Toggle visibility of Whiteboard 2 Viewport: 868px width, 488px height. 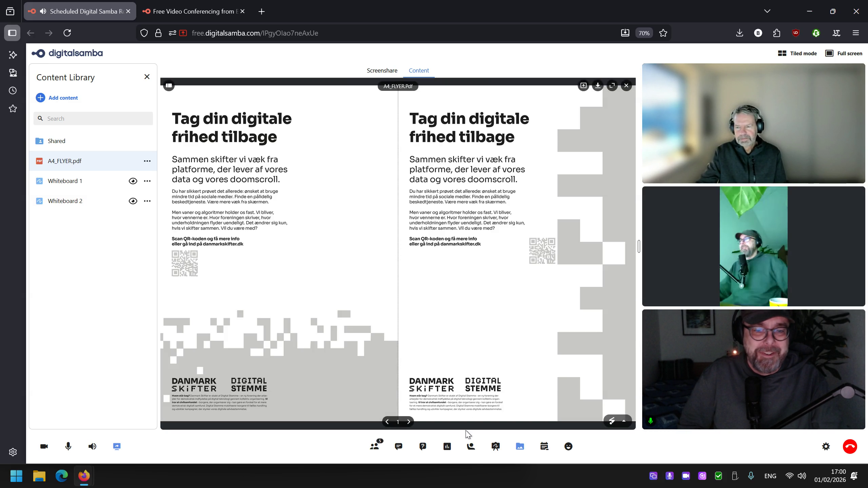[x=133, y=201]
